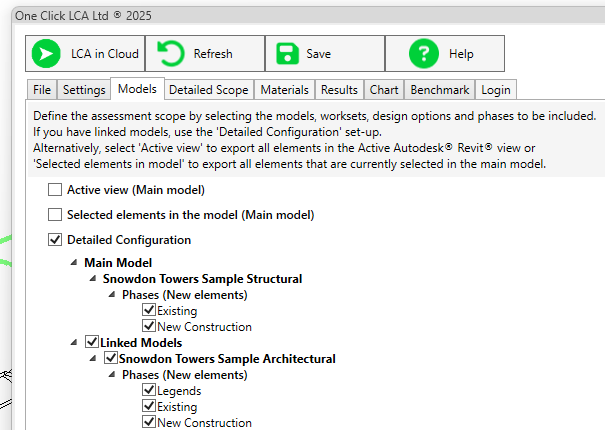605x430 pixels.
Task: Click the 'Define the assessment scope' description text
Action: pyautogui.click(x=314, y=116)
